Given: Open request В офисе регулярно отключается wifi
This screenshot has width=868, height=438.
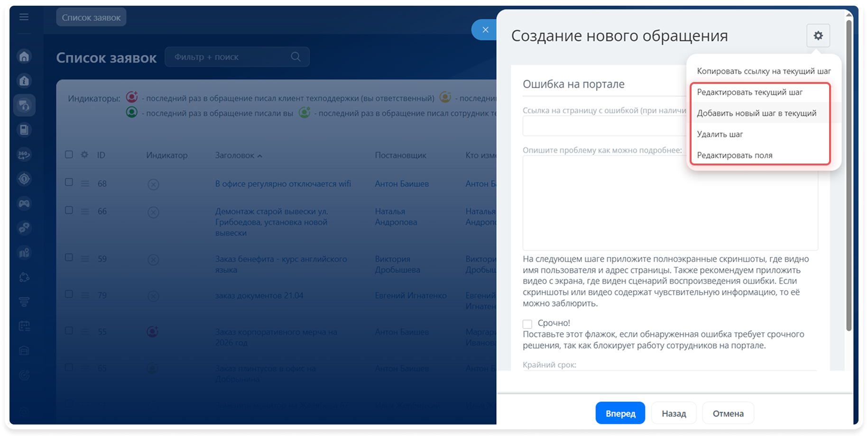Looking at the screenshot, I should (x=283, y=183).
